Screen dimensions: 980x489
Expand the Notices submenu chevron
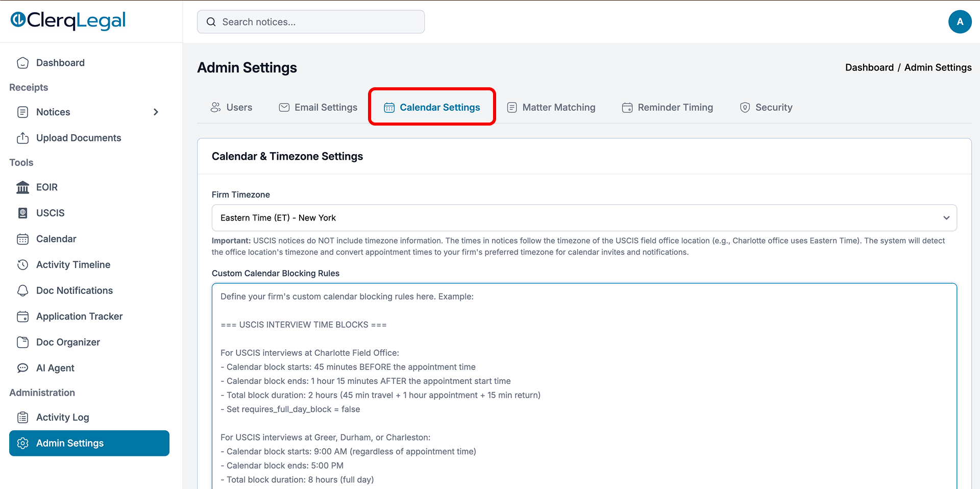coord(156,112)
